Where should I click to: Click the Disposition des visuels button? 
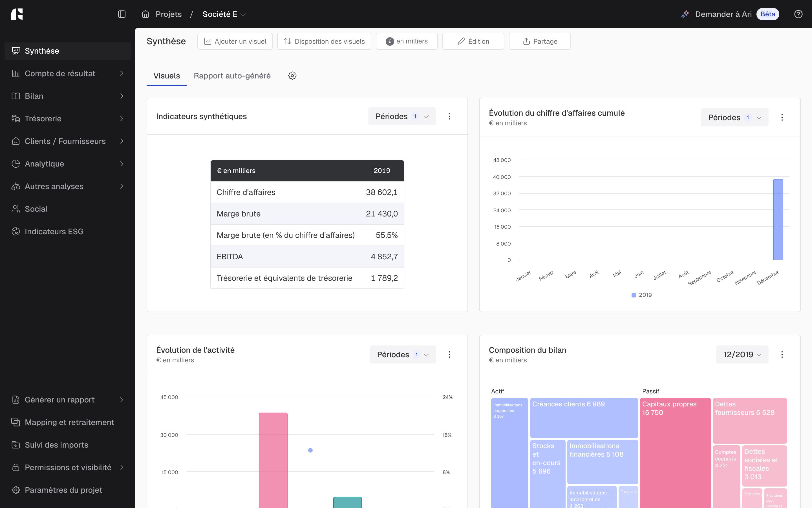[x=324, y=41]
